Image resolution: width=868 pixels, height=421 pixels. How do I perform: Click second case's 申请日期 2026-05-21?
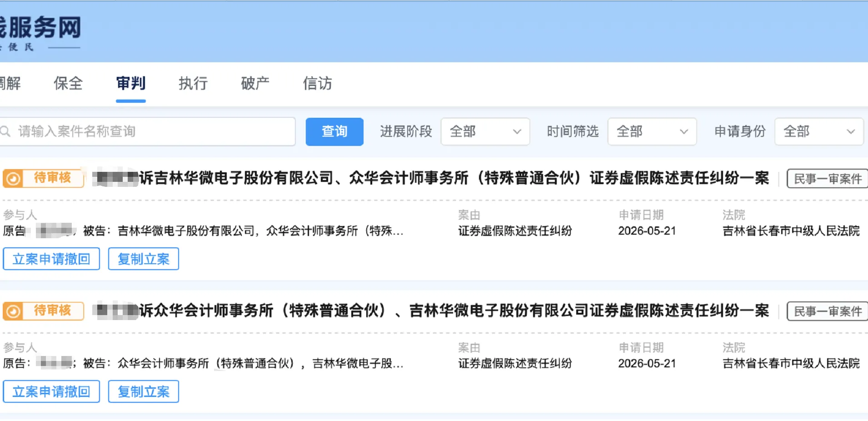click(x=647, y=364)
